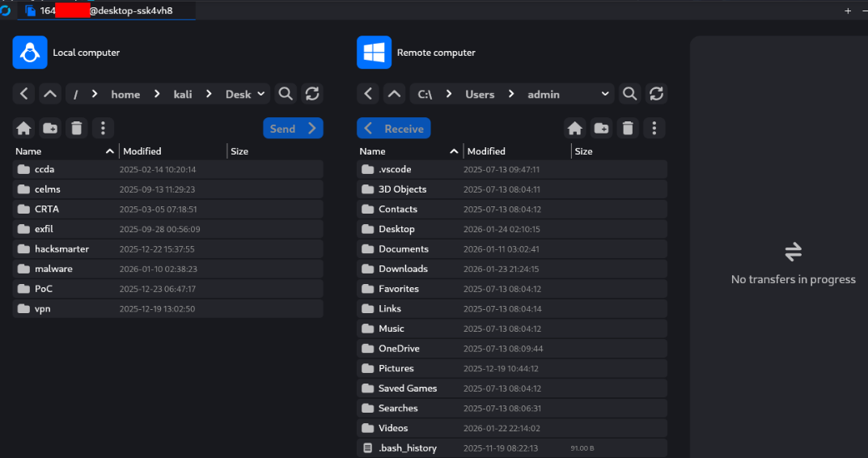Search files in local computer pane
Image resolution: width=868 pixels, height=458 pixels.
point(286,94)
